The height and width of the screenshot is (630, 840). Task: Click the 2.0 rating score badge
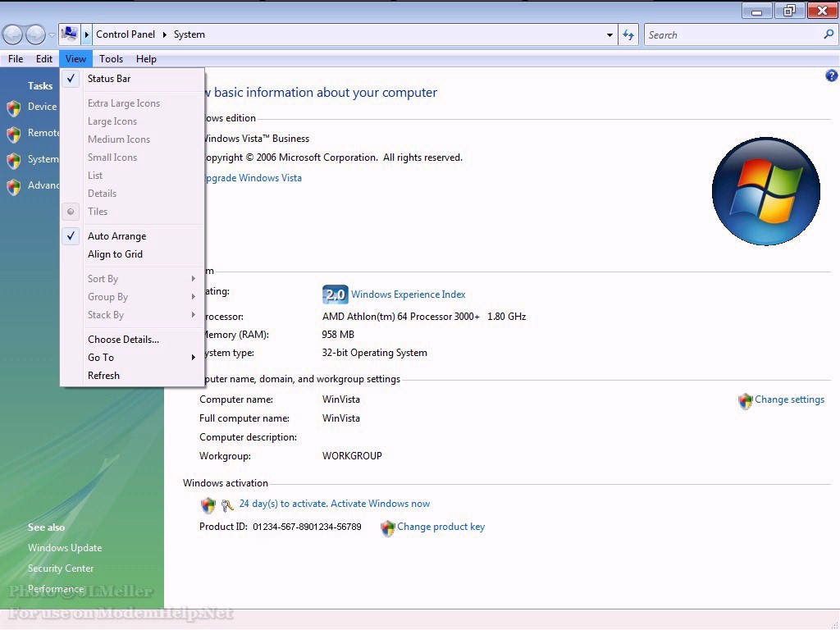coord(336,294)
